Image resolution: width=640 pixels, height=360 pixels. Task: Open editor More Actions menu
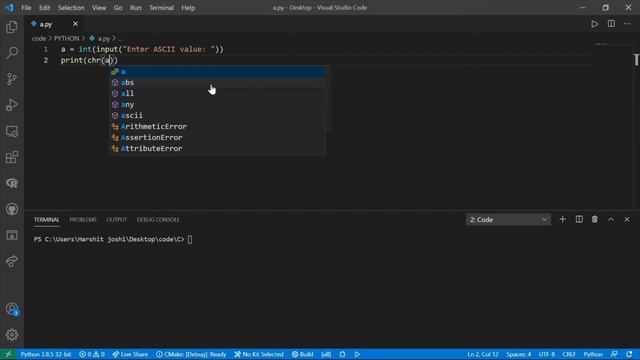627,24
